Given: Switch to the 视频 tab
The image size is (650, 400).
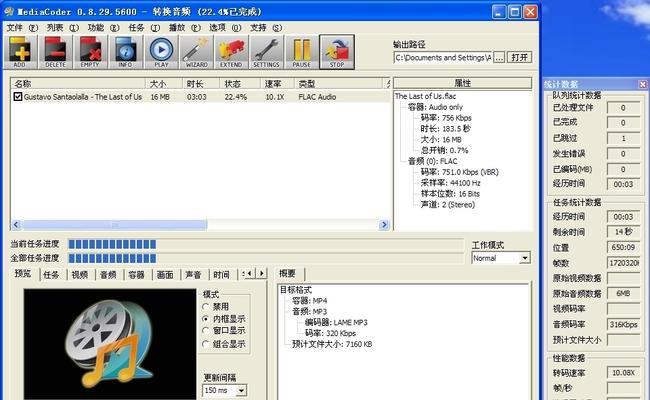Looking at the screenshot, I should 80,274.
